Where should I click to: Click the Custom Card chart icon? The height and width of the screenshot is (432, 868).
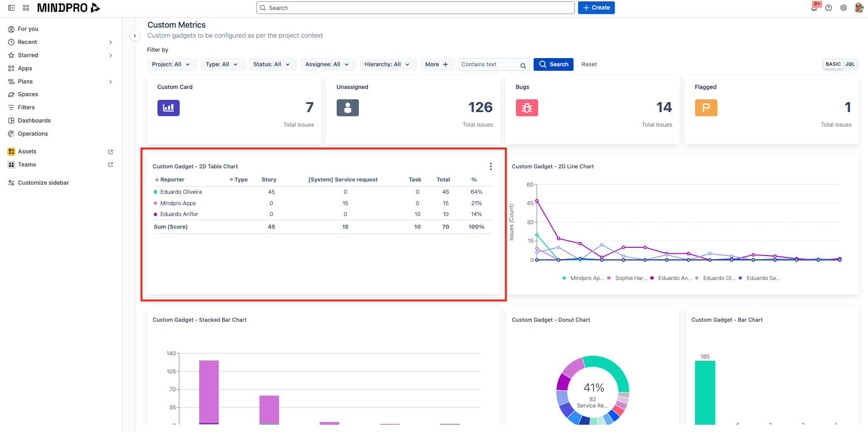point(168,108)
